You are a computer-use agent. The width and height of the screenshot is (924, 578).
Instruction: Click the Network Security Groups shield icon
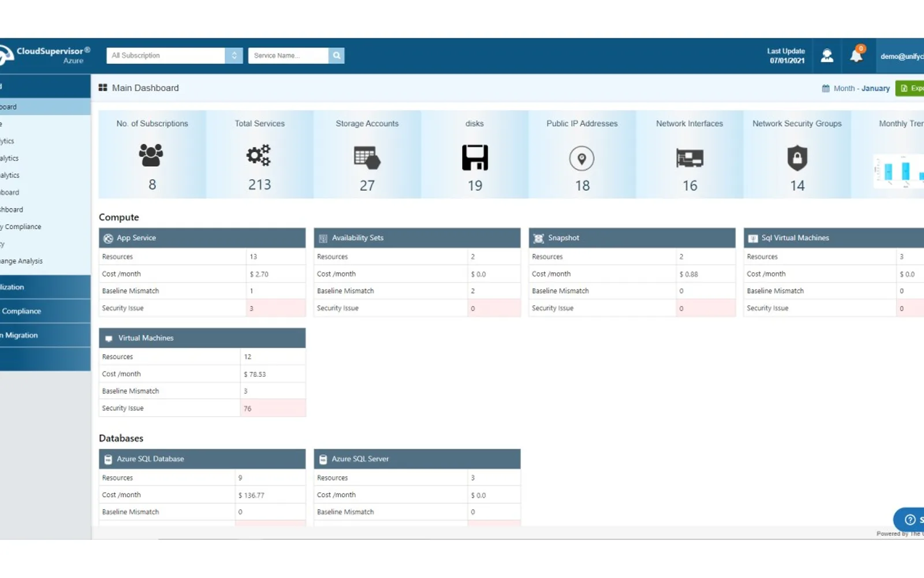point(797,158)
